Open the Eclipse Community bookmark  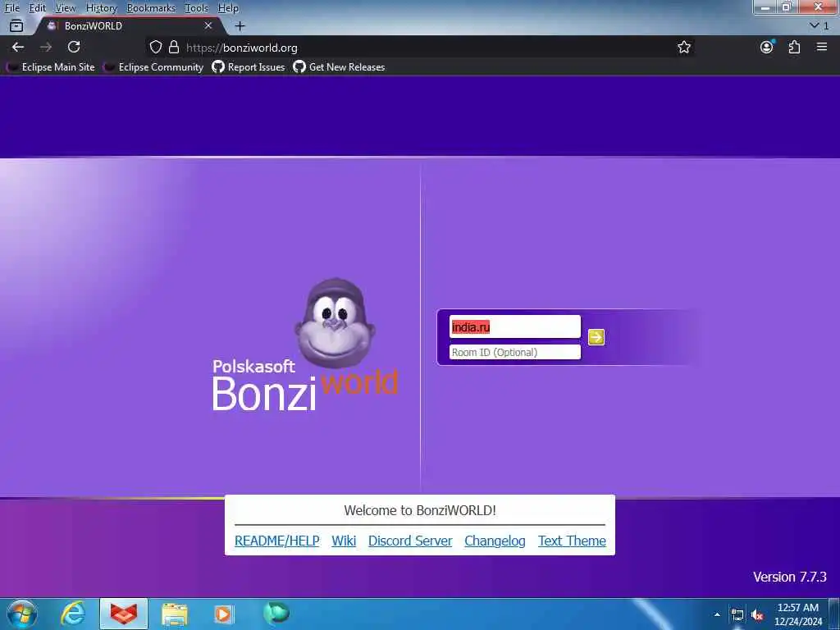click(153, 67)
